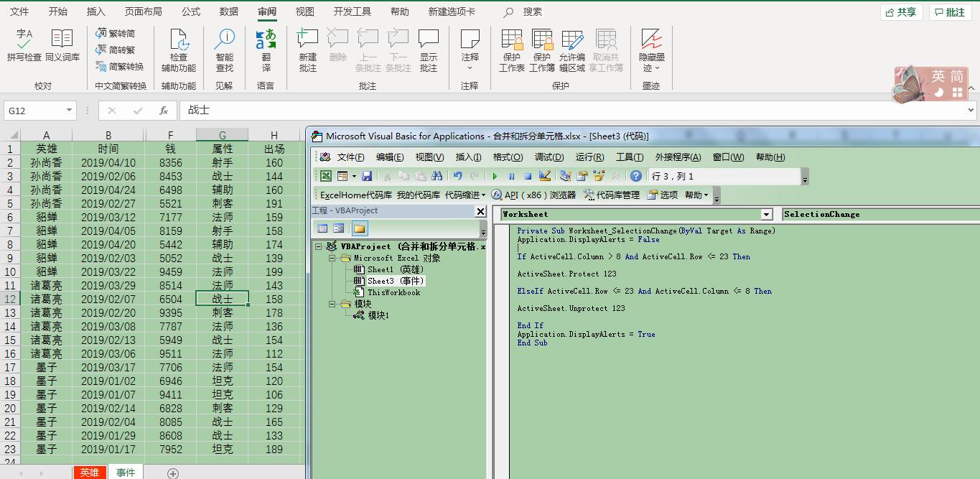The width and height of the screenshot is (980, 479).
Task: Click the Spelling check (拼写检查) icon
Action: coord(24,46)
